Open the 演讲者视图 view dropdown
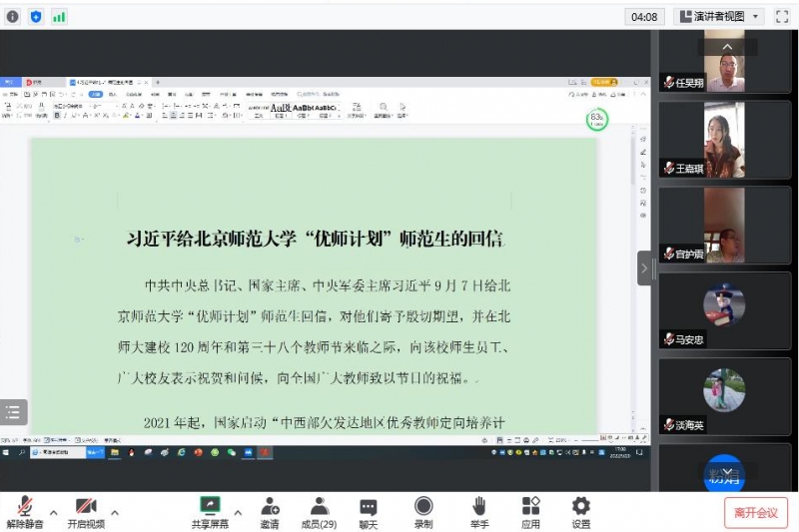The image size is (799, 532). coord(719,16)
